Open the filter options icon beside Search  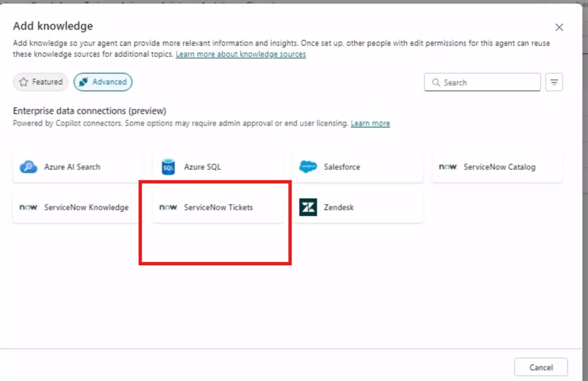coord(554,82)
